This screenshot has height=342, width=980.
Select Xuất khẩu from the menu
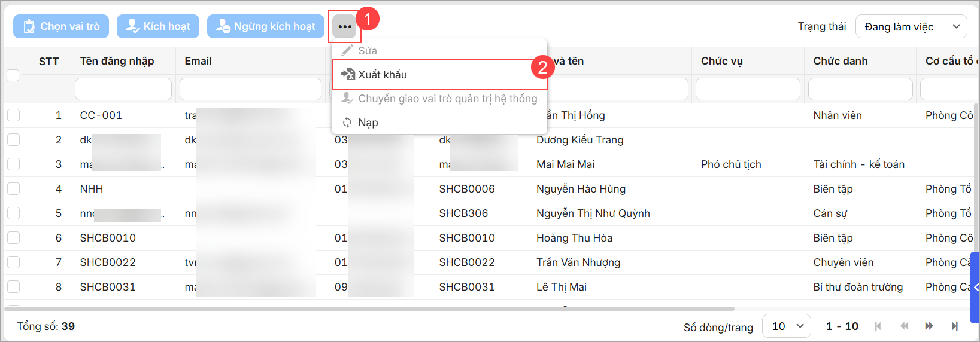click(383, 75)
